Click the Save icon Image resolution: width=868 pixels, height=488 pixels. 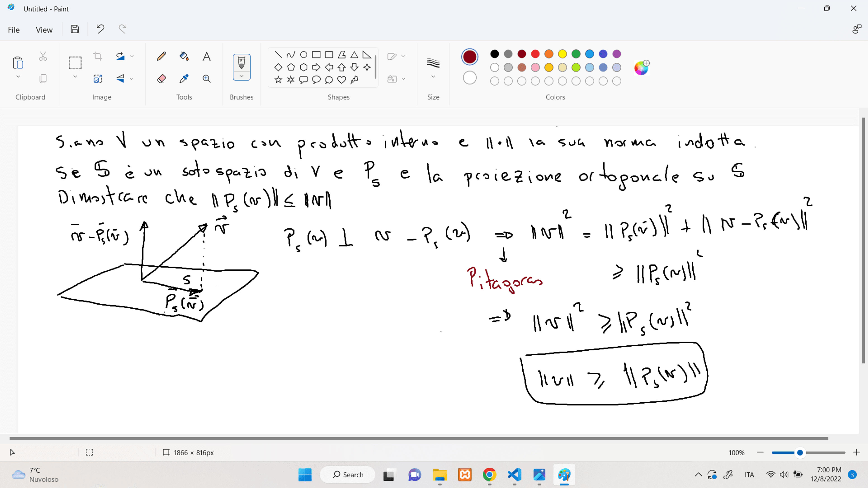click(x=75, y=29)
